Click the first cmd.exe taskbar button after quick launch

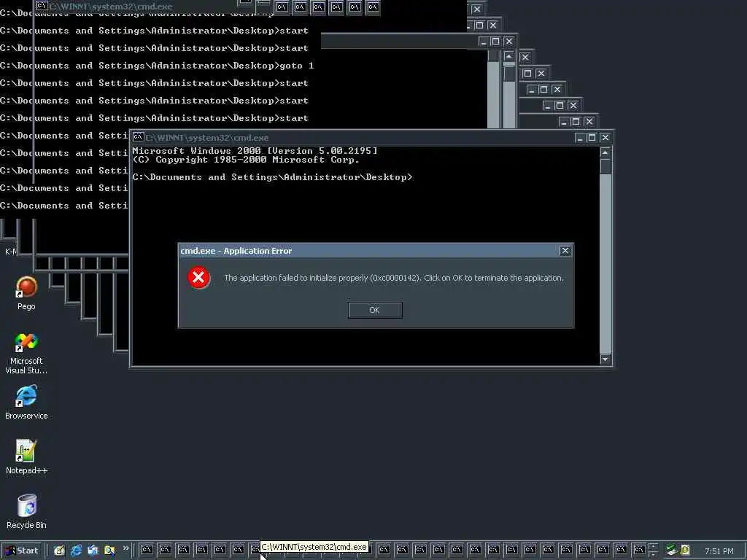point(147,550)
